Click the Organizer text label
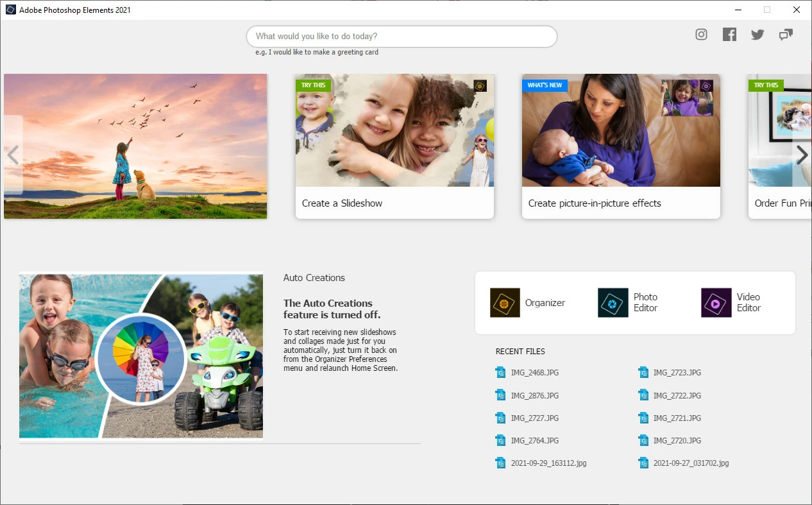The height and width of the screenshot is (505, 812). pos(545,303)
